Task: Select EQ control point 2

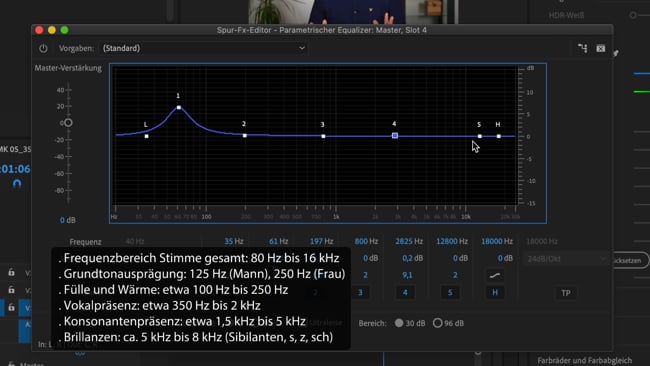Action: click(x=245, y=136)
